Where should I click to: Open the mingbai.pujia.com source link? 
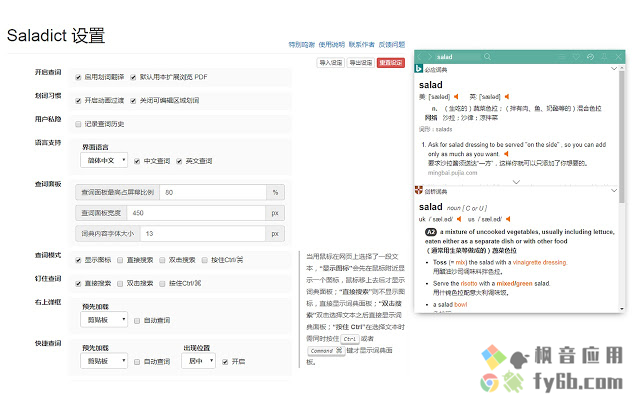pos(452,173)
